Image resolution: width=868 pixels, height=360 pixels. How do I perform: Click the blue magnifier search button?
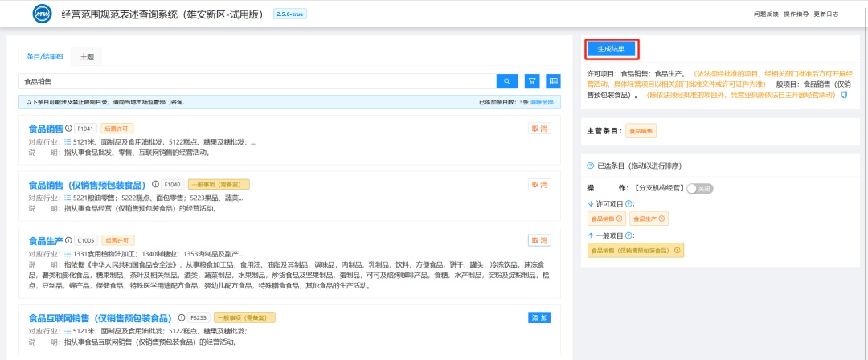506,81
